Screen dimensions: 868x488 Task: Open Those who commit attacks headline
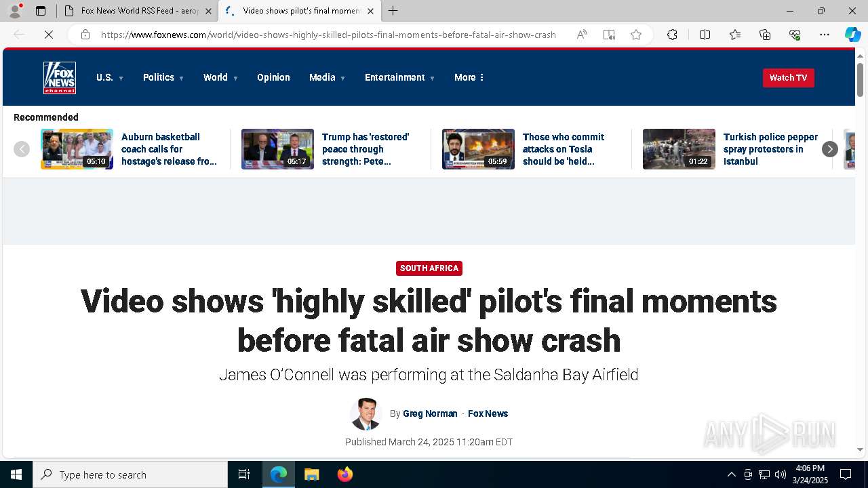(x=564, y=149)
